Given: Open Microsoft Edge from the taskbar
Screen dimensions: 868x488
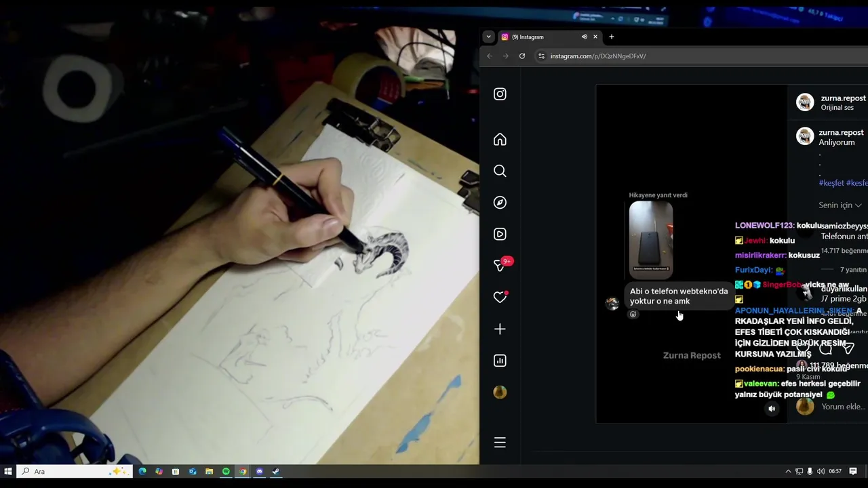Looking at the screenshot, I should click(142, 471).
